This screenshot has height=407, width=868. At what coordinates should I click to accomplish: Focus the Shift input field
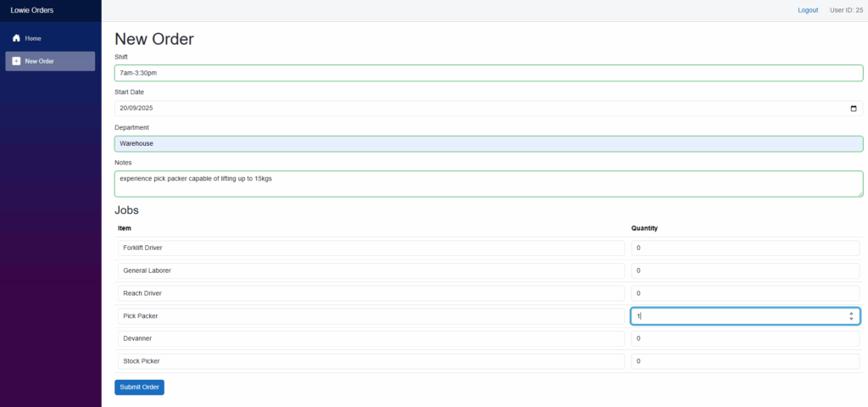tap(488, 73)
